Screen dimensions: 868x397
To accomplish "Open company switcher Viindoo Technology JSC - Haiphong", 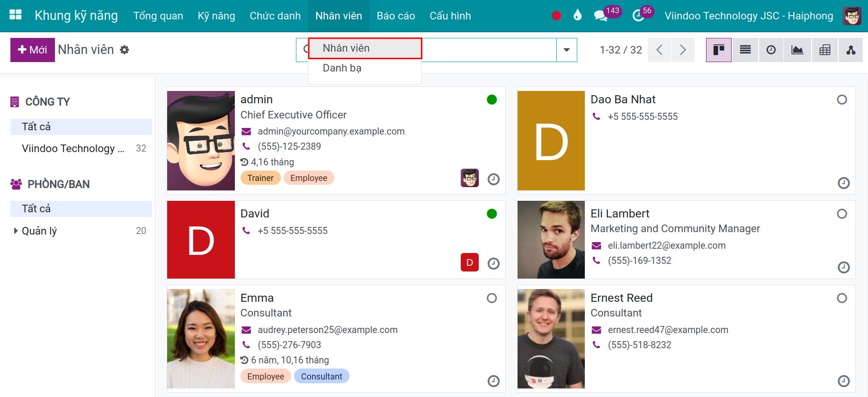I will [749, 16].
